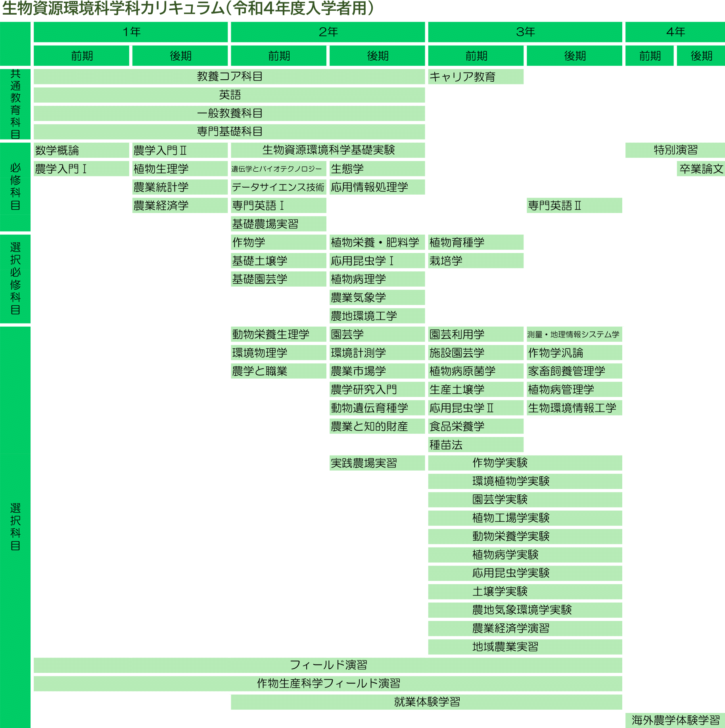Click the 動物栄養生理学 cell
725x728 pixels.
coord(278,334)
